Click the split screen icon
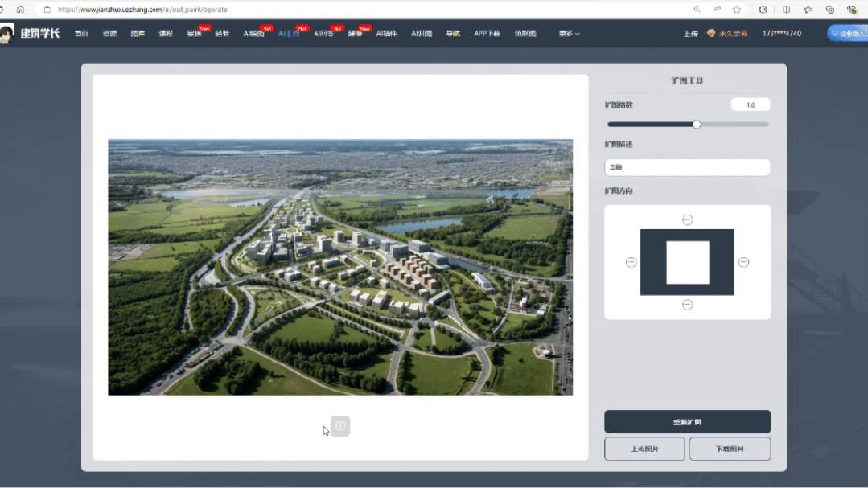The width and height of the screenshot is (868, 488). tap(786, 10)
